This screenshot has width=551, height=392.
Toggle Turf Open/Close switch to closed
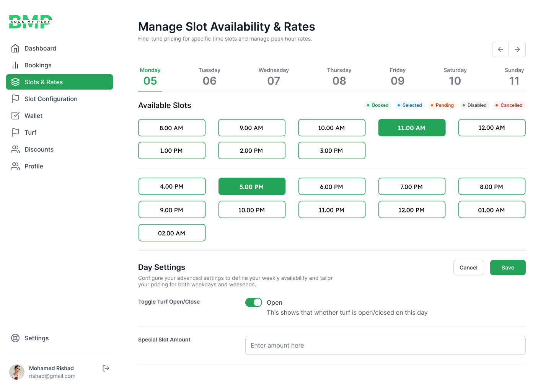pyautogui.click(x=253, y=302)
